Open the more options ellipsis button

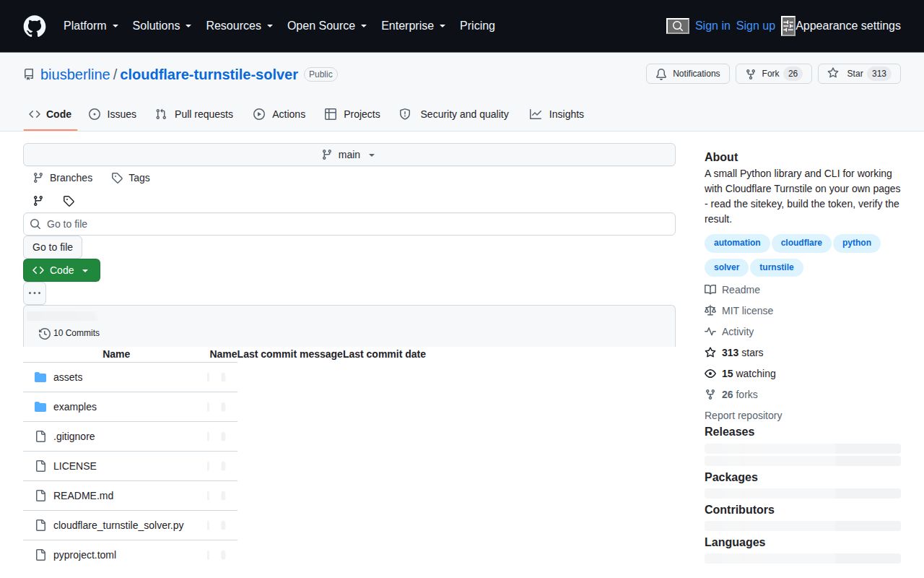(35, 293)
